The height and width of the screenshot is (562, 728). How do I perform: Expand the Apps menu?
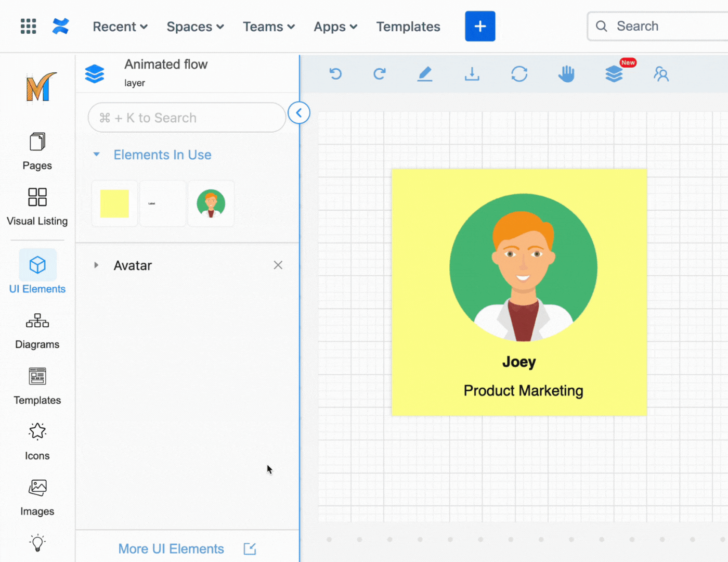click(335, 26)
